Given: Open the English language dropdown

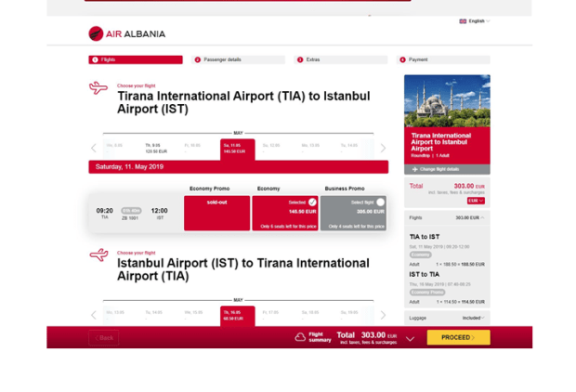Looking at the screenshot, I should 475,20.
